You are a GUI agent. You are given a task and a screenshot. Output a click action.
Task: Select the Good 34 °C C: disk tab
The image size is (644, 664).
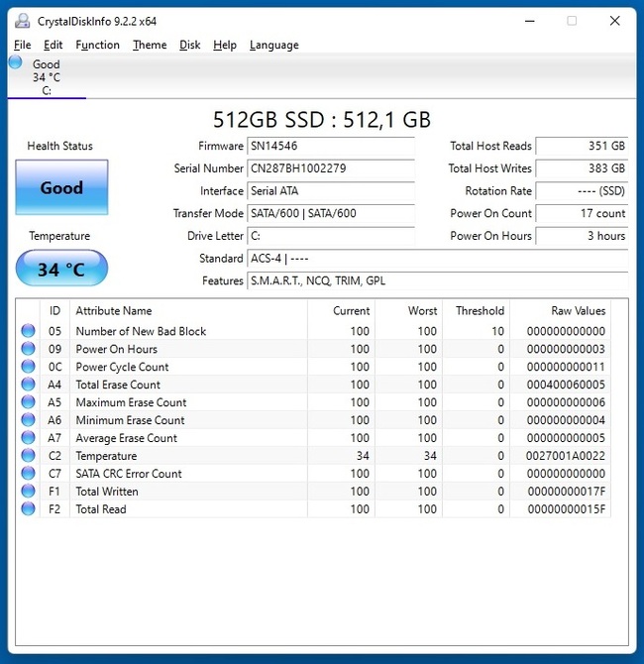click(x=46, y=77)
